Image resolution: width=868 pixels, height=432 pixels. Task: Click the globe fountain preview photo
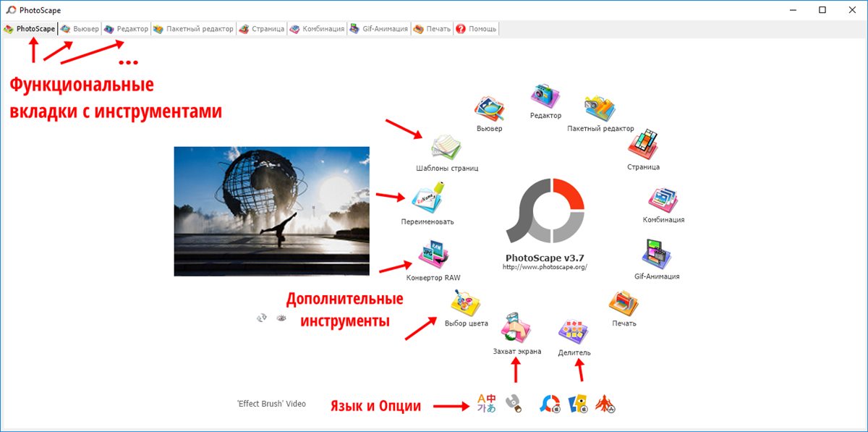pyautogui.click(x=271, y=211)
